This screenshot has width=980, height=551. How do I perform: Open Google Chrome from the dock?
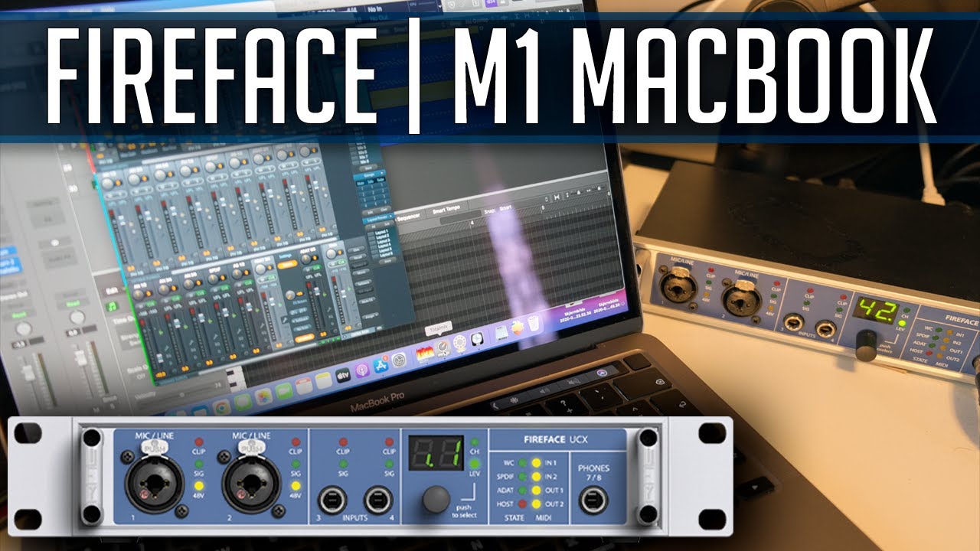[x=222, y=407]
